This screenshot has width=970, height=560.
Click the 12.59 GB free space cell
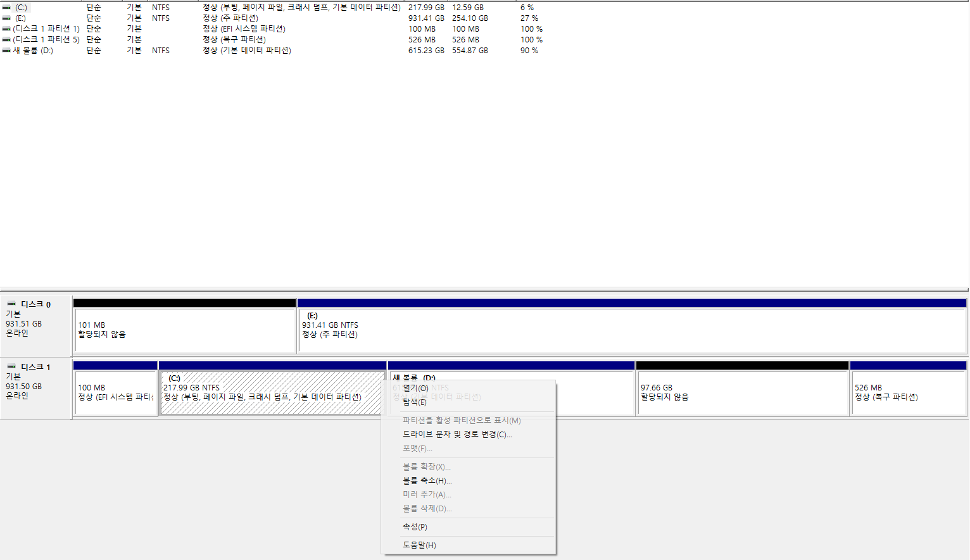coord(467,8)
